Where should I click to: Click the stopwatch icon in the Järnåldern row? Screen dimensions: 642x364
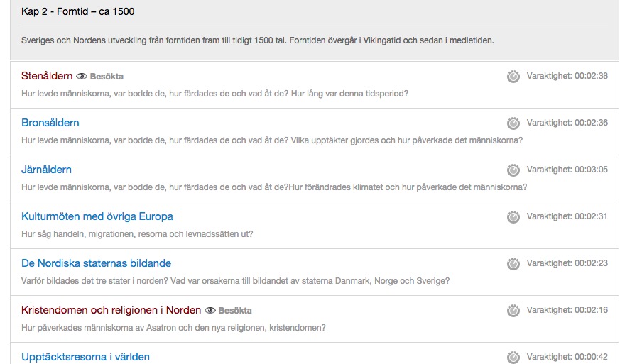[513, 170]
